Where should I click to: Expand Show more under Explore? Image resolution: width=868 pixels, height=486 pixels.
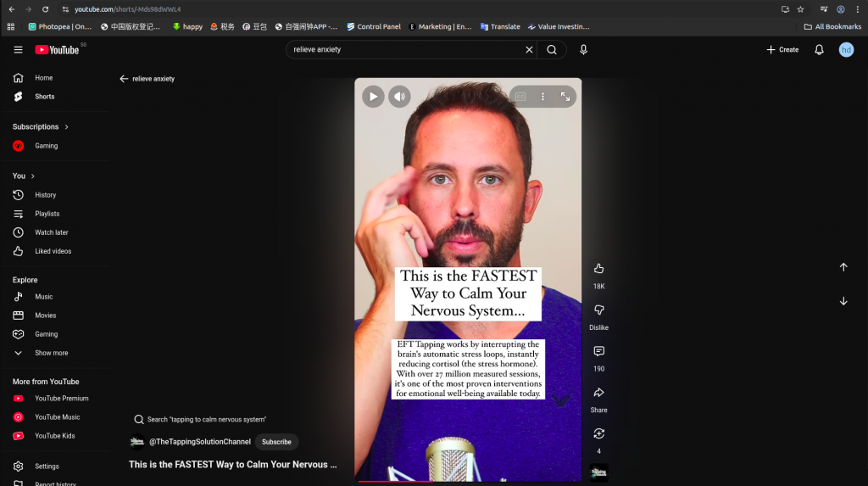click(x=51, y=353)
